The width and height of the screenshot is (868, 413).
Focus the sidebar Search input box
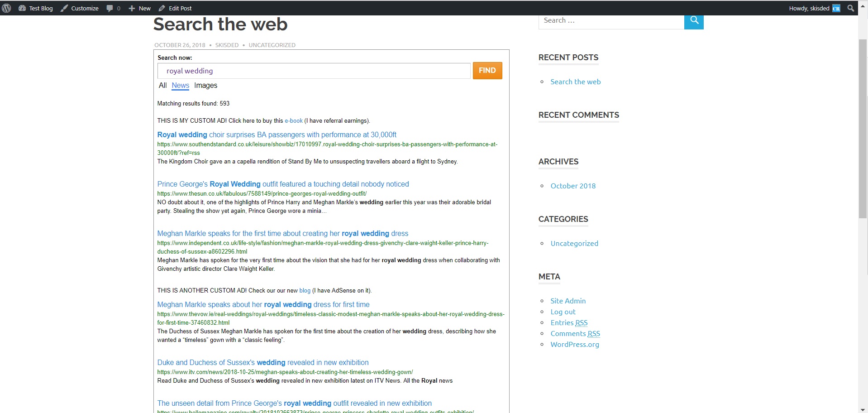coord(611,21)
